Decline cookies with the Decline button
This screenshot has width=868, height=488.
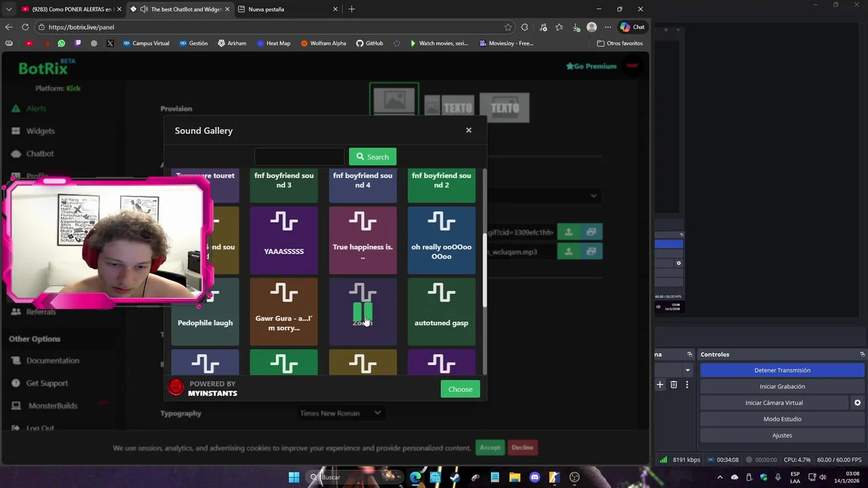(522, 447)
